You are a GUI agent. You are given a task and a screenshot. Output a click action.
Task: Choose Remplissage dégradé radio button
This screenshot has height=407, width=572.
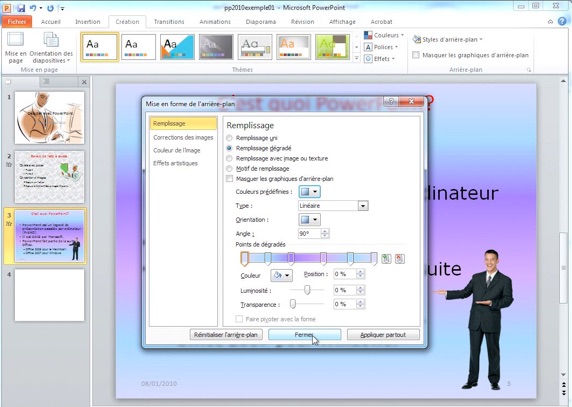point(229,148)
